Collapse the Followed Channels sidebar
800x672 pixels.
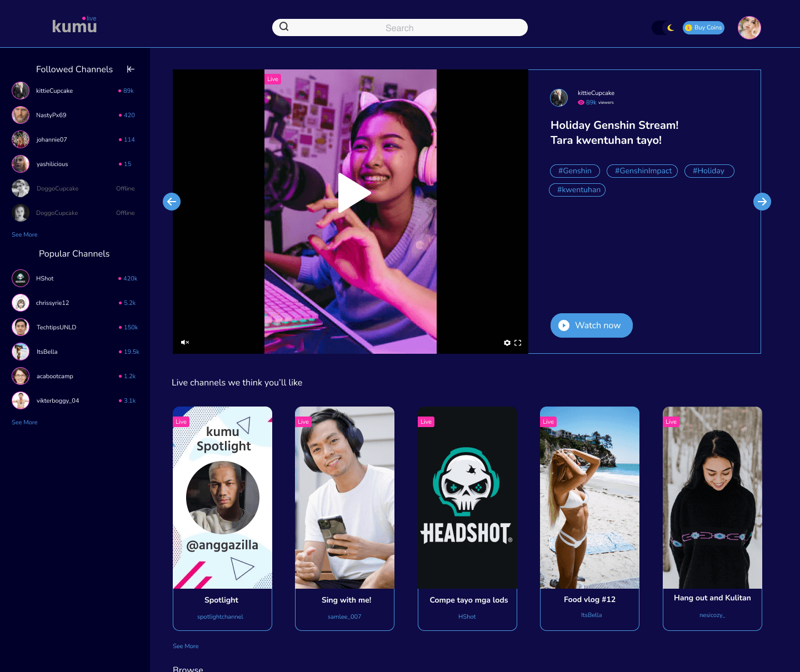point(131,69)
